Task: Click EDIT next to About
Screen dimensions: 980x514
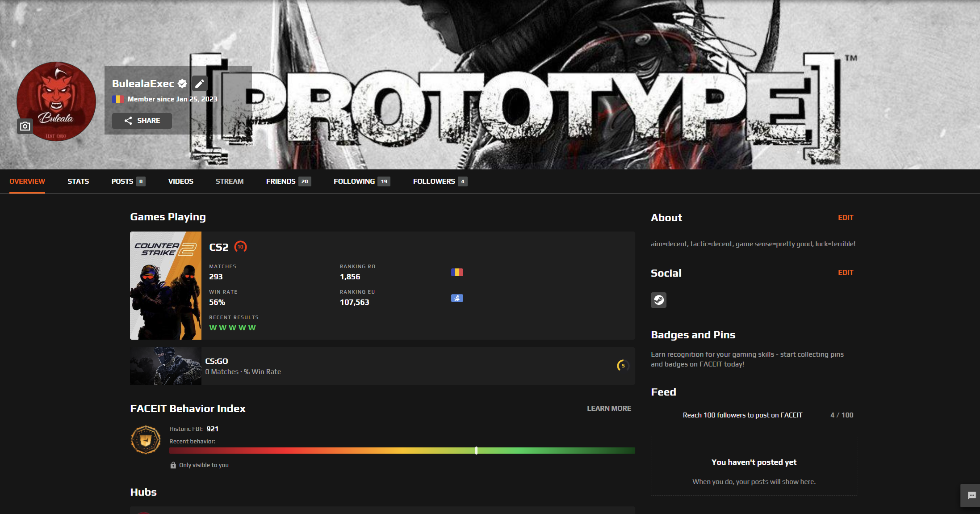Action: (845, 218)
